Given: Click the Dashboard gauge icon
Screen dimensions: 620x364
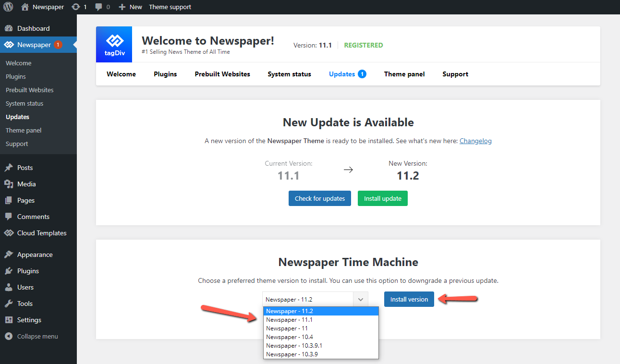Looking at the screenshot, I should tap(9, 28).
